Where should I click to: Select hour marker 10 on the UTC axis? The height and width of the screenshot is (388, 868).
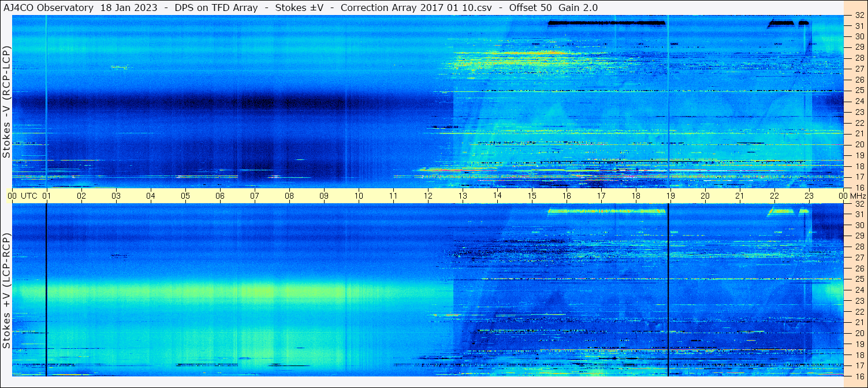tap(359, 196)
